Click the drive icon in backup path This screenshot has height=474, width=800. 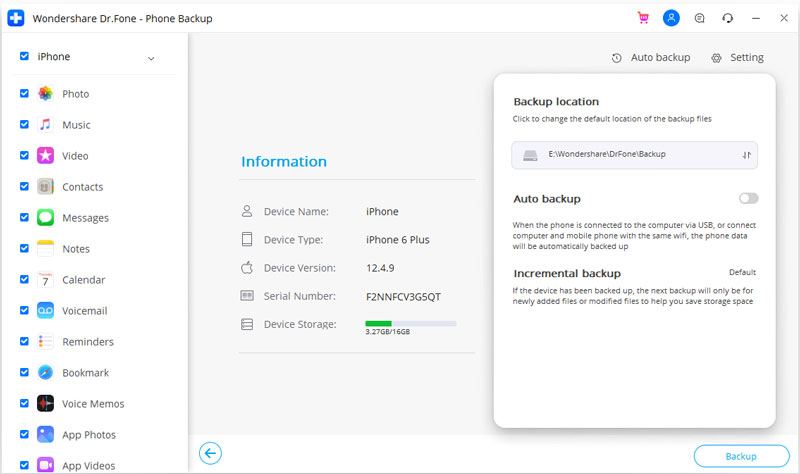pos(530,155)
